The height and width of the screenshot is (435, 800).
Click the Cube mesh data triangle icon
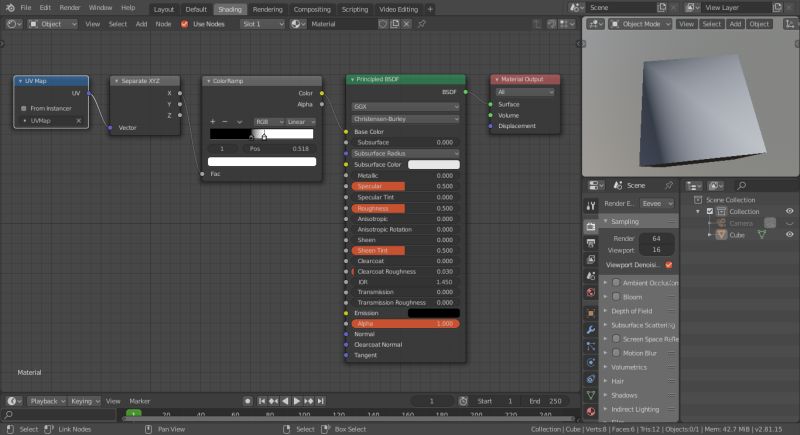[762, 235]
